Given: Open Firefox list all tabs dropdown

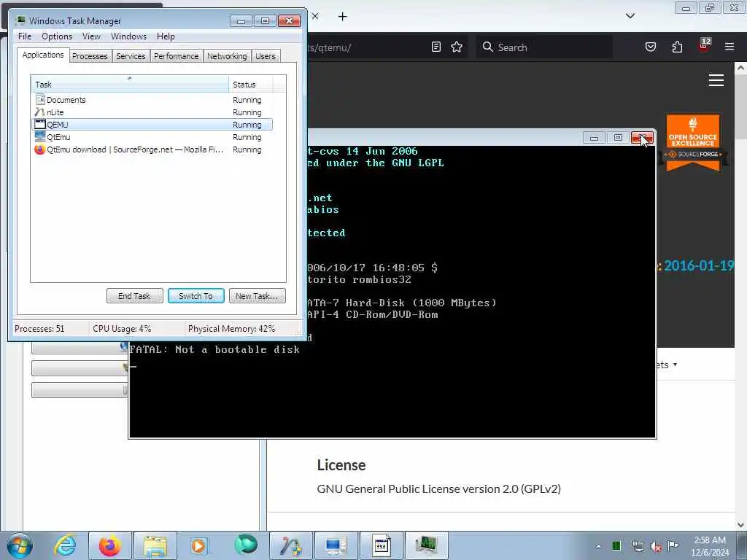Looking at the screenshot, I should point(630,16).
